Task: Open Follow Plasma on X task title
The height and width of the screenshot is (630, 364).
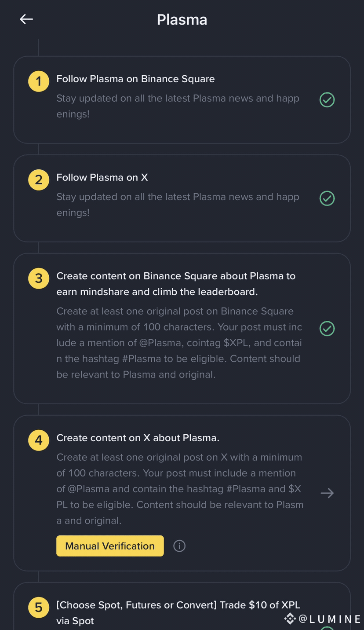Action: pyautogui.click(x=102, y=178)
